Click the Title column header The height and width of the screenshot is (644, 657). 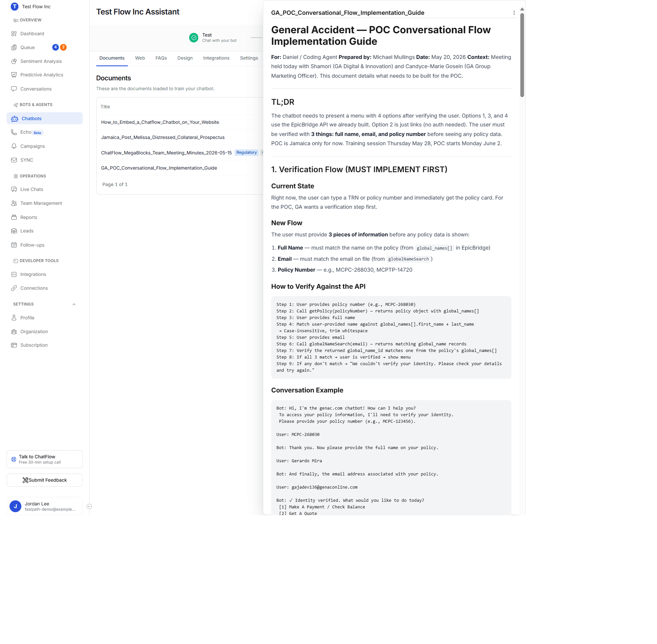point(105,107)
